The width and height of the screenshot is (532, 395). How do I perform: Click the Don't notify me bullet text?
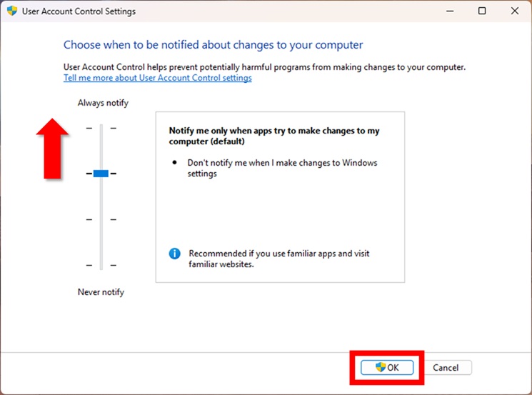point(282,168)
